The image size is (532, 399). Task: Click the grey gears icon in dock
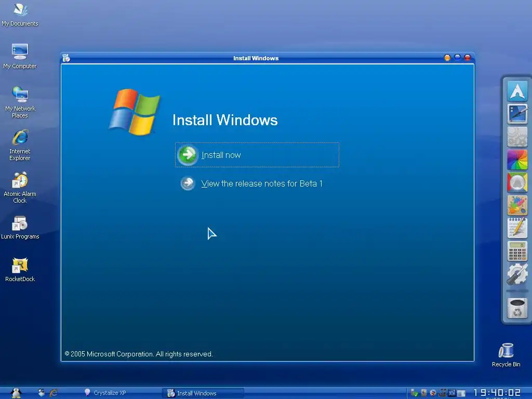(517, 137)
